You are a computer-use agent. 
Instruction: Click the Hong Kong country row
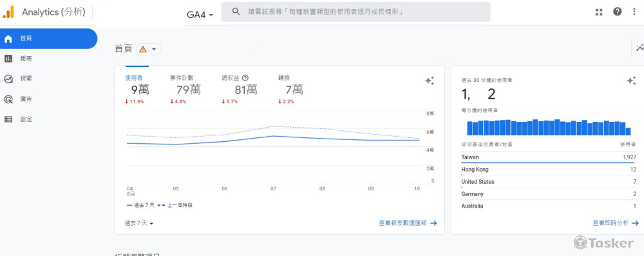[x=549, y=170]
